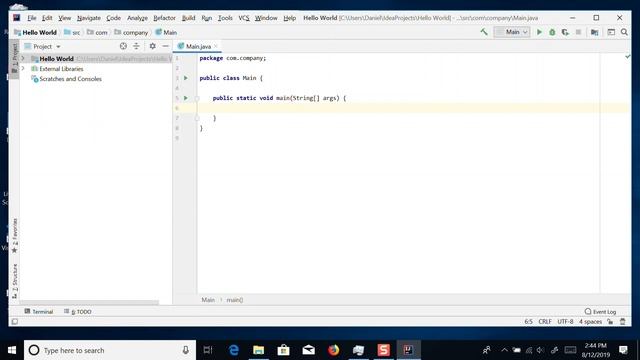The width and height of the screenshot is (640, 360).
Task: Click the Stop button in toolbar
Action: (x=578, y=32)
